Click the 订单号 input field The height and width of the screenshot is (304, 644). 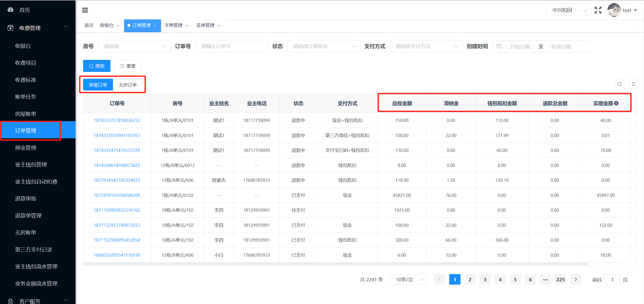tap(232, 46)
